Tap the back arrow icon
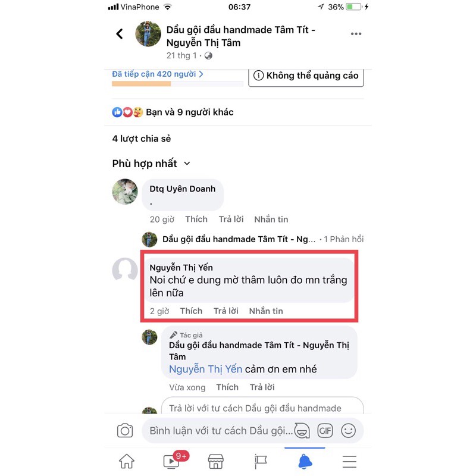This screenshot has height=476, width=476. coord(120,34)
